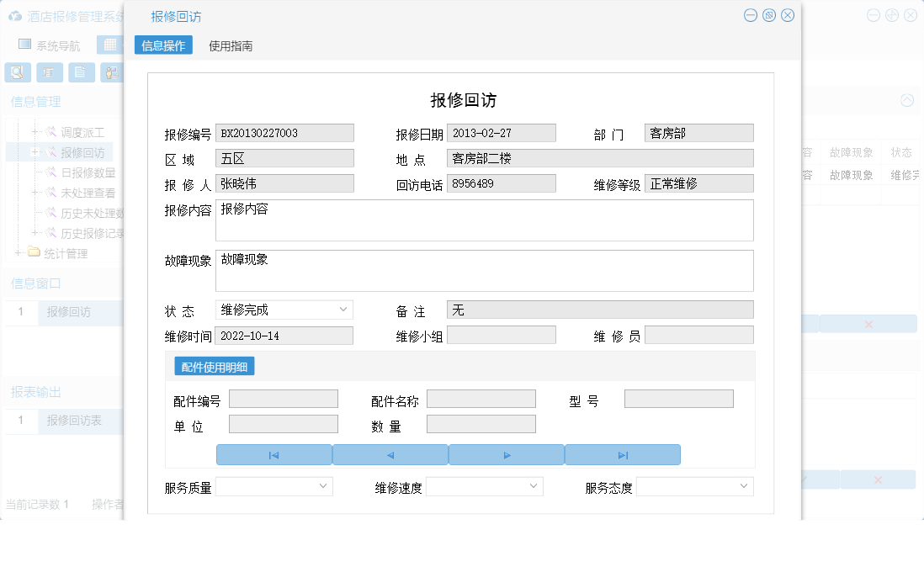924x572 pixels.
Task: Advance using the next record arrow
Action: coord(506,454)
